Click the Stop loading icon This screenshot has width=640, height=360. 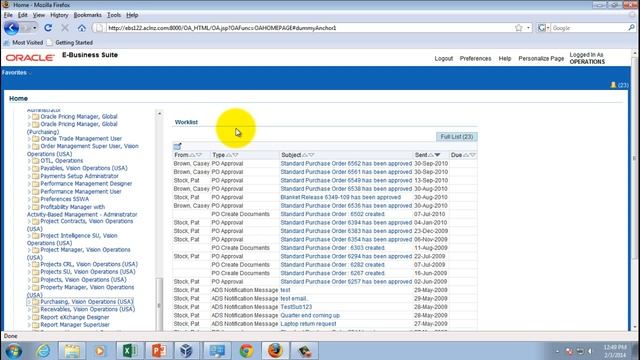pyautogui.click(x=65, y=28)
